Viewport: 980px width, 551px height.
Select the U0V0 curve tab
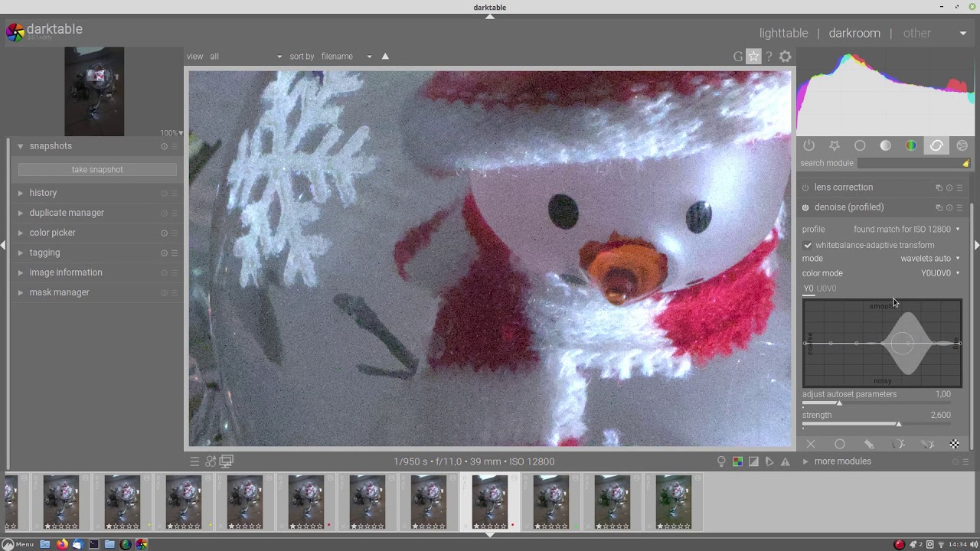tap(826, 289)
